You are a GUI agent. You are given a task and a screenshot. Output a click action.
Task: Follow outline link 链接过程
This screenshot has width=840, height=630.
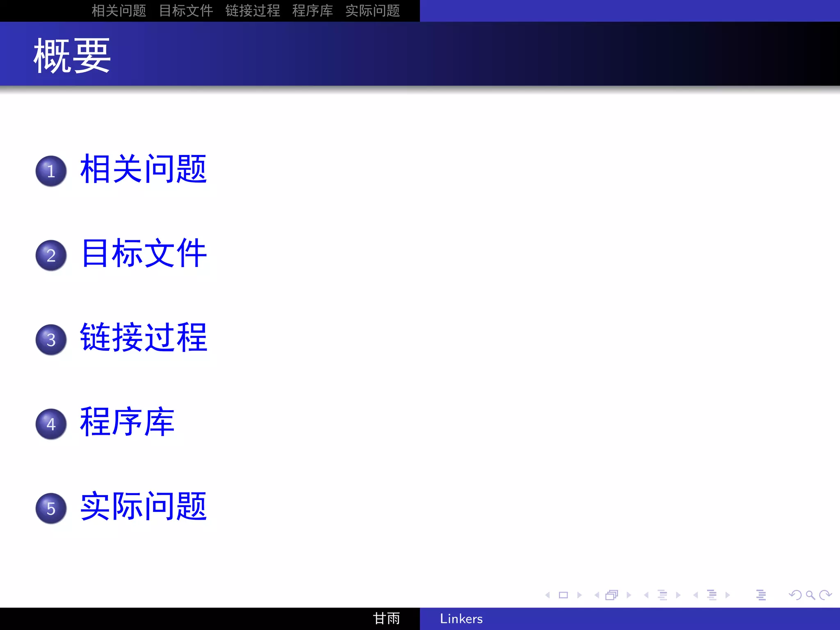[x=144, y=338]
